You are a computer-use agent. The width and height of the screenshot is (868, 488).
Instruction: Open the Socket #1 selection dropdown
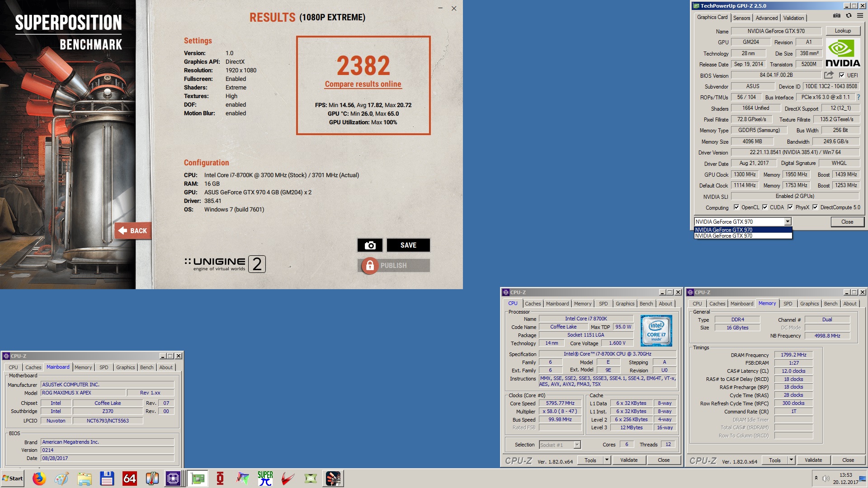[x=560, y=445]
